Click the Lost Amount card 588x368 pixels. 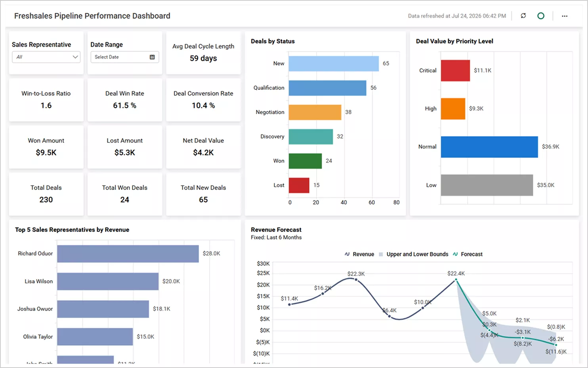pos(125,147)
